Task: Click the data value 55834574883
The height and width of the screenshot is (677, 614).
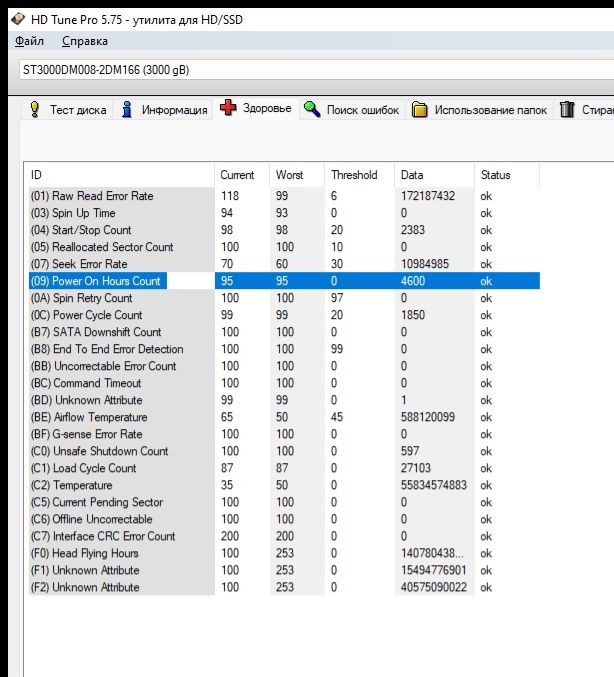Action: click(434, 485)
